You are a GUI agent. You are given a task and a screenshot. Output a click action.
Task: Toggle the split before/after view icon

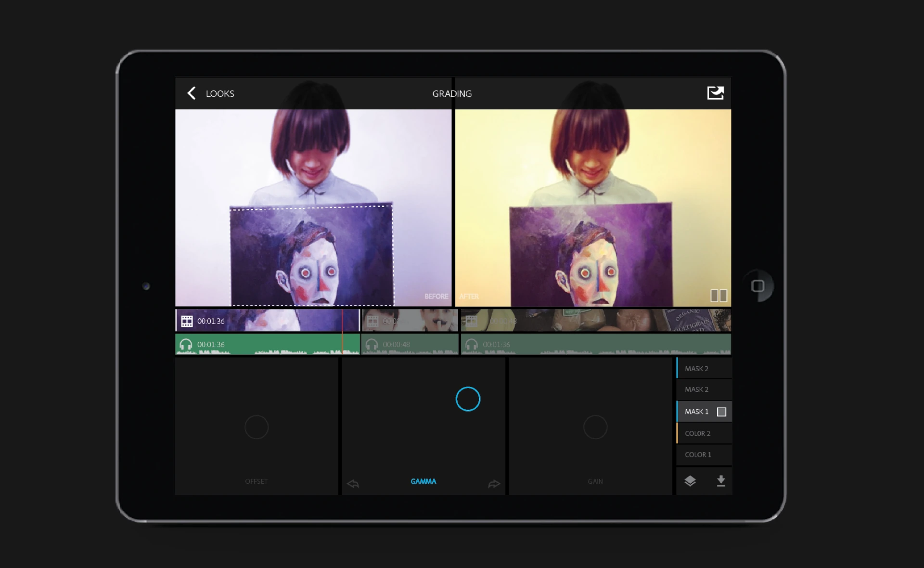coord(719,296)
